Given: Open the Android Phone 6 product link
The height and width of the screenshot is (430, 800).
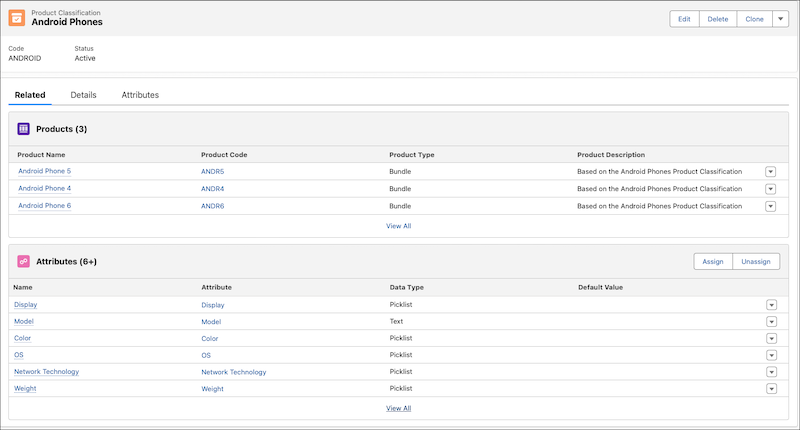Looking at the screenshot, I should [44, 206].
